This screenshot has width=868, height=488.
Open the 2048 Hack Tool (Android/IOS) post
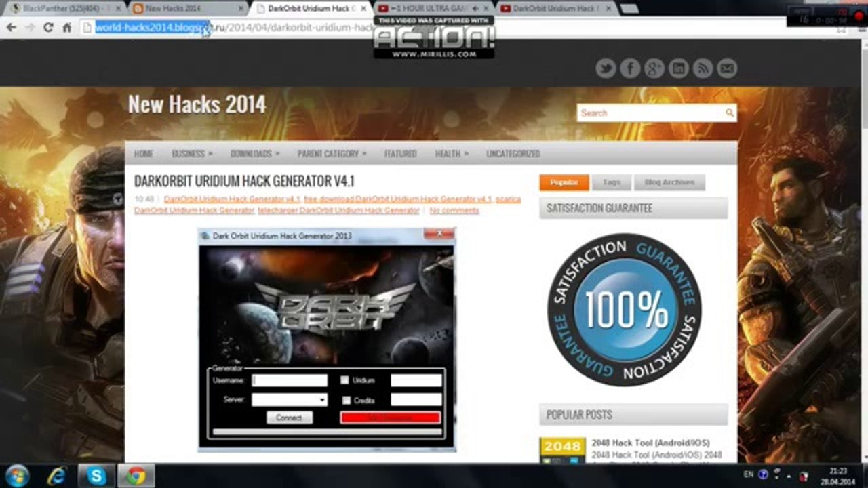650,443
